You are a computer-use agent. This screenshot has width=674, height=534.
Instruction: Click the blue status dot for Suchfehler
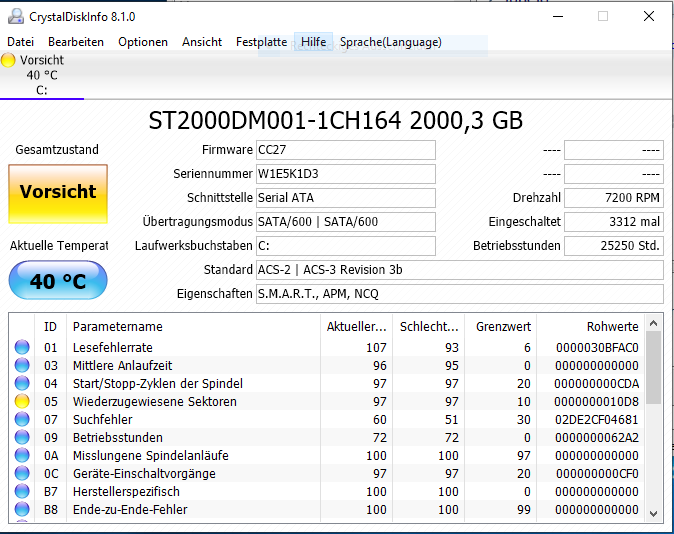tap(22, 419)
